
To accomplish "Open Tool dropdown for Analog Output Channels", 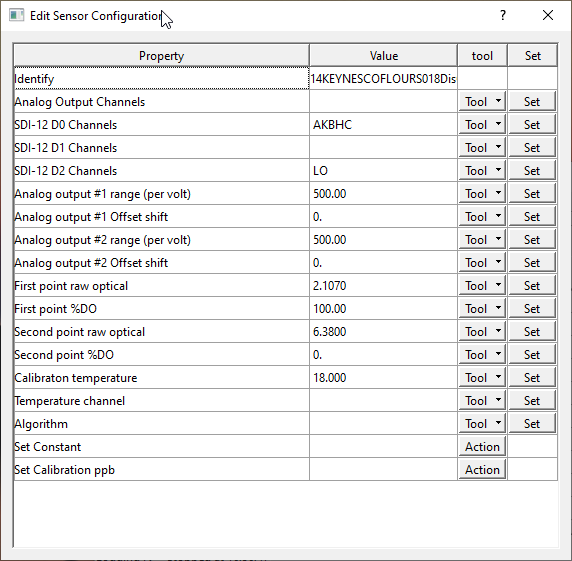I will coord(482,102).
